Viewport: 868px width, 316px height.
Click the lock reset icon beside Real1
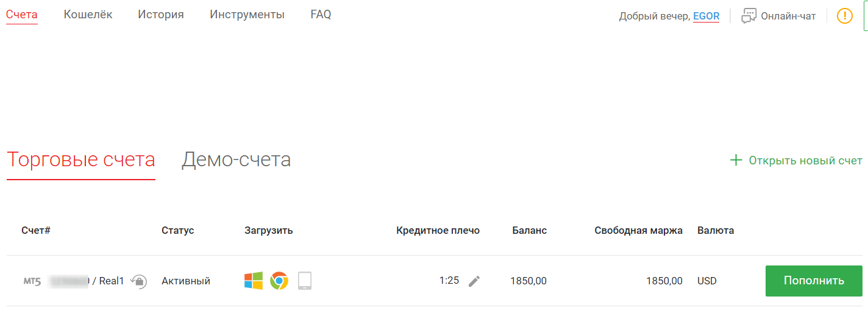[138, 281]
